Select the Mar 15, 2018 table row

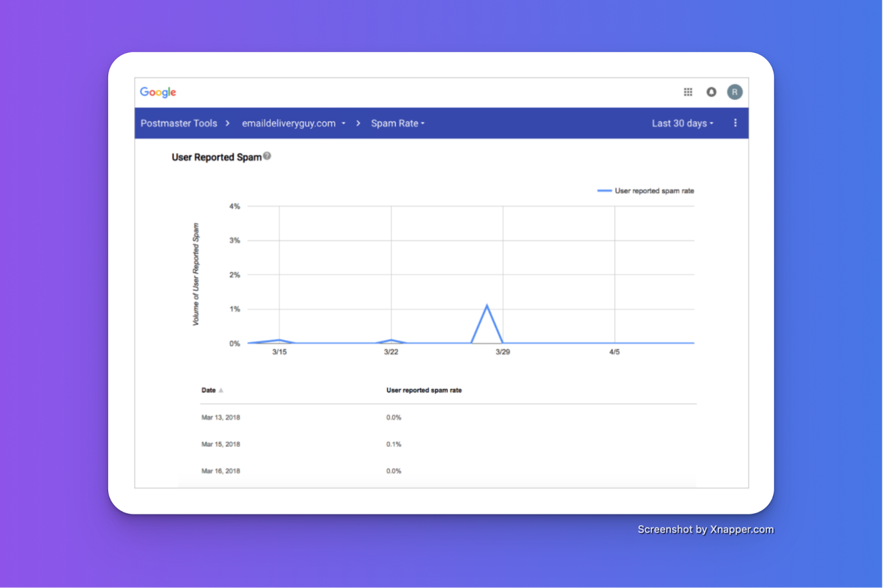coord(221,445)
